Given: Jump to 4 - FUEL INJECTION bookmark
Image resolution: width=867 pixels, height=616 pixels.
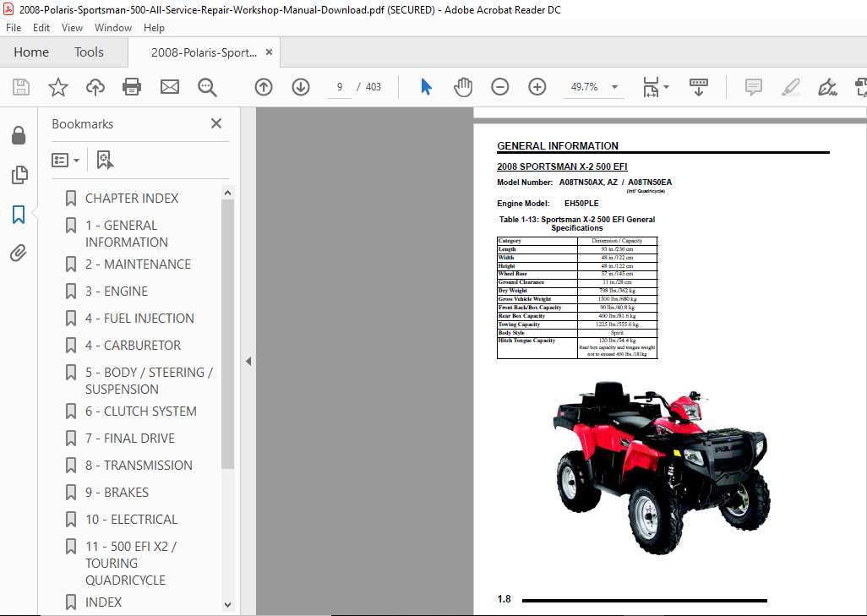Looking at the screenshot, I should 139,319.
